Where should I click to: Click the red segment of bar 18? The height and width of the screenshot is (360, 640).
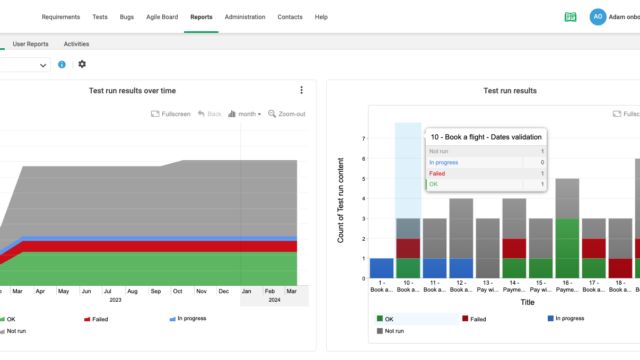[x=620, y=268]
